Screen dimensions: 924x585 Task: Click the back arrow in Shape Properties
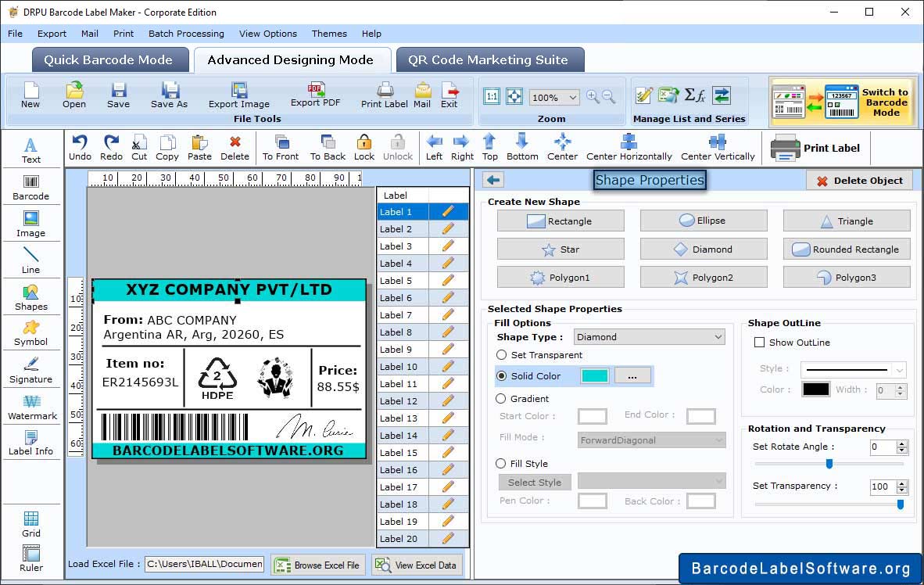[x=493, y=180]
